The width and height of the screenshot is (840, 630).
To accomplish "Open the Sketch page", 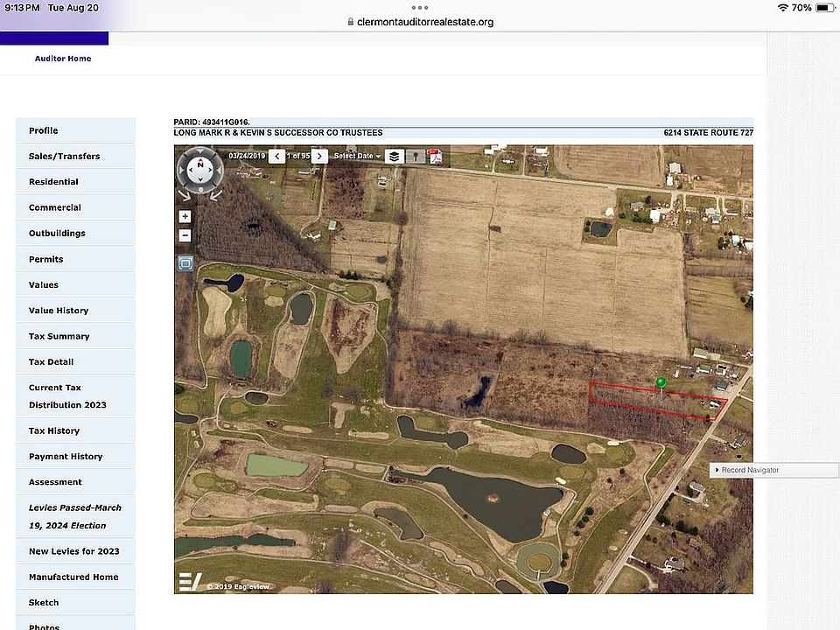I will tap(75, 603).
